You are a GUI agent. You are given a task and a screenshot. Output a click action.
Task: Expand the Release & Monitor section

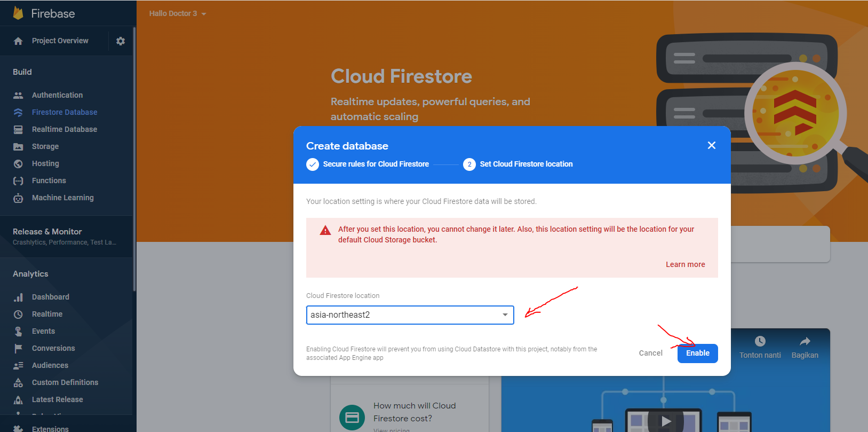64,236
